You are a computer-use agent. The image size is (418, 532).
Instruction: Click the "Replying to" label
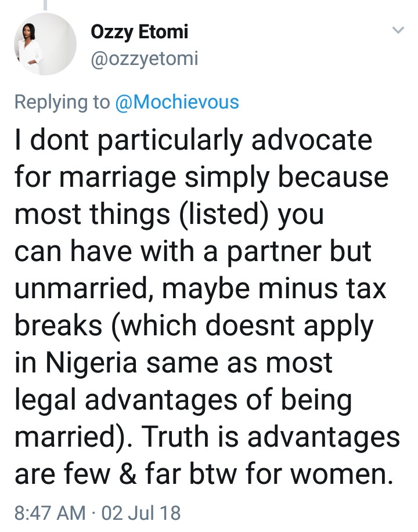(62, 102)
